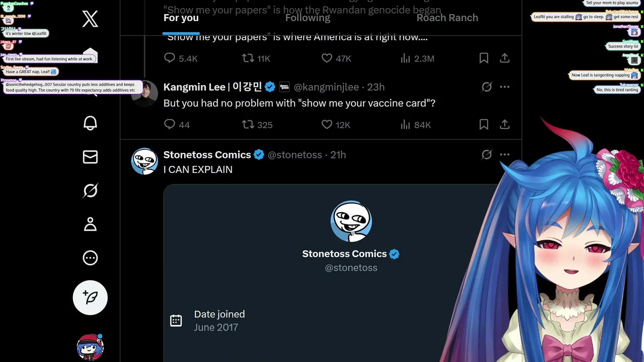
Task: Switch to the Following tab
Action: point(307,18)
